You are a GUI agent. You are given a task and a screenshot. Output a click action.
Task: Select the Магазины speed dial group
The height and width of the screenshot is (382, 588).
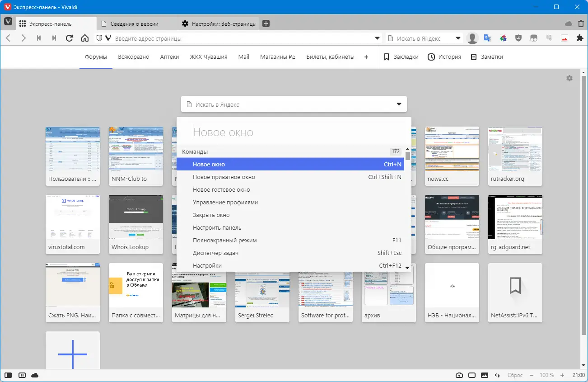[x=278, y=57]
